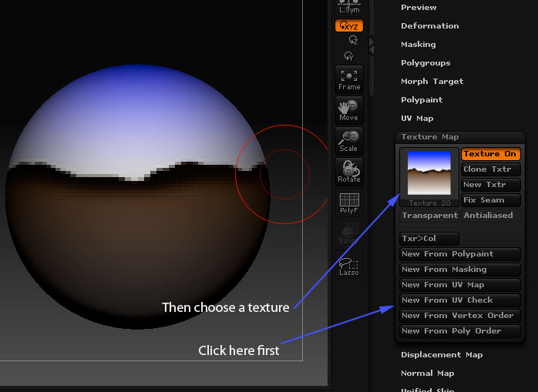
Task: Select the Scale navigation tool
Action: pos(349,141)
